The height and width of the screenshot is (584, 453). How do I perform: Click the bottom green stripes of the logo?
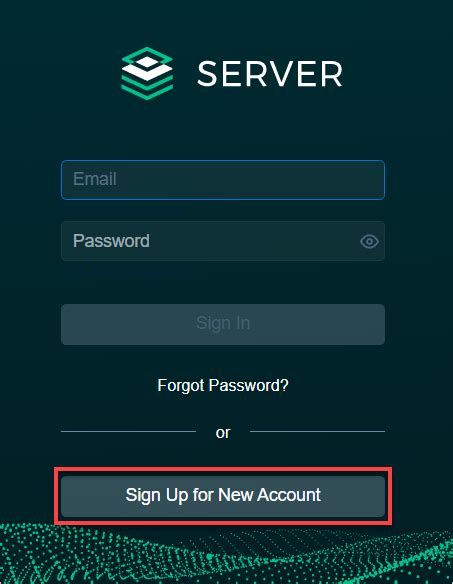pyautogui.click(x=147, y=88)
